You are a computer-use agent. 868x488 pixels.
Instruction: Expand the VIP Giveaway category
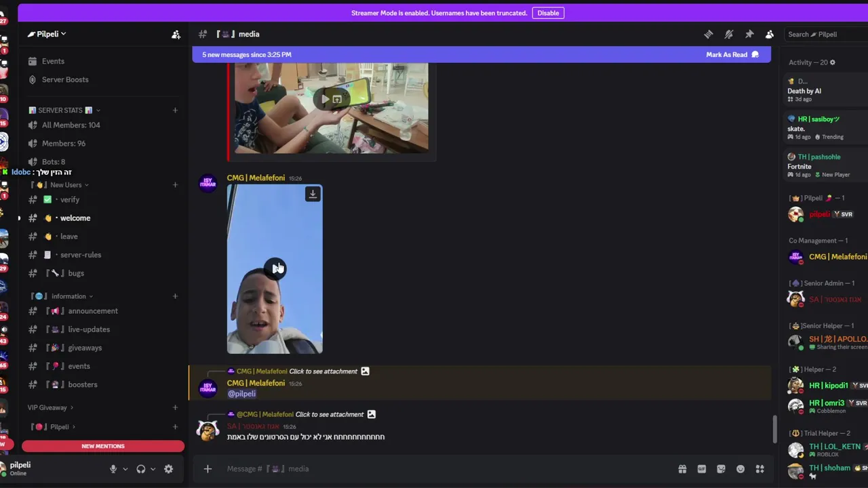[x=50, y=407]
